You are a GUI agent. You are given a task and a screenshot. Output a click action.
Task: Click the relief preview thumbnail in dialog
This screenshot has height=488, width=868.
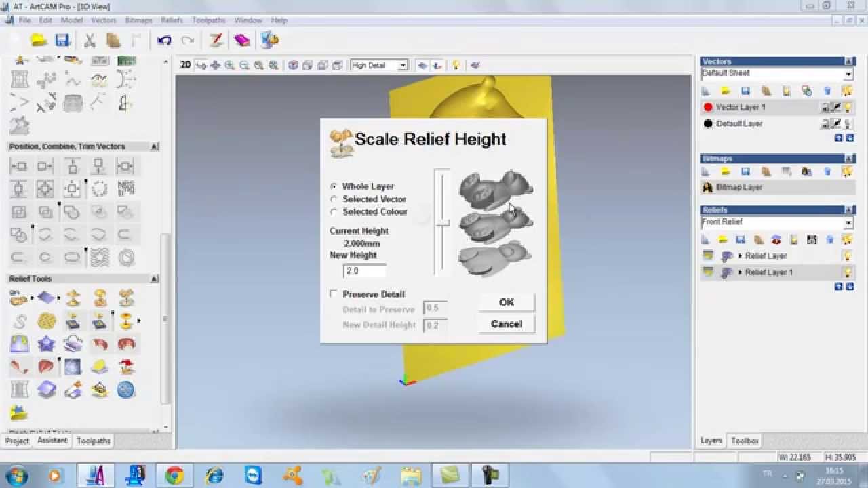click(496, 223)
